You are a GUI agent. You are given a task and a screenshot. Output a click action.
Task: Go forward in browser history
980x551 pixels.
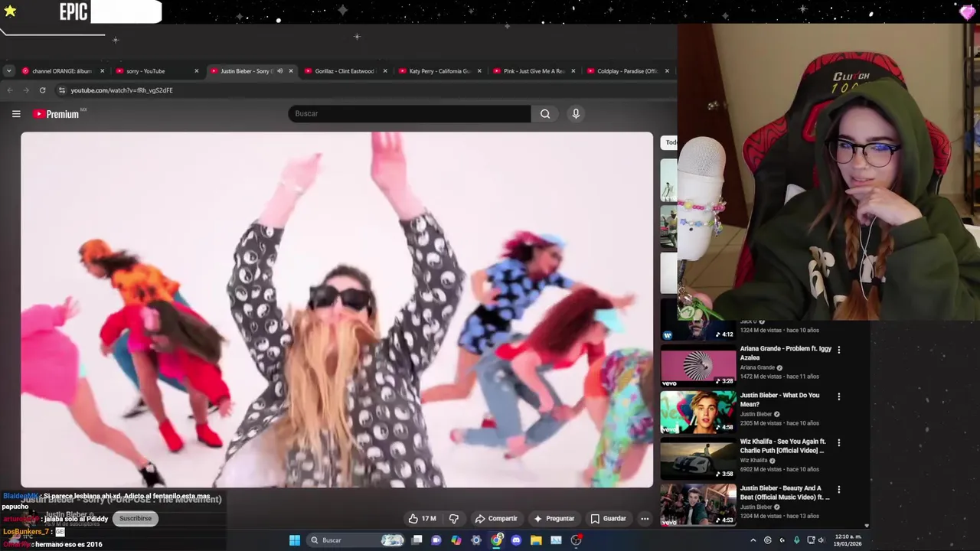26,90
